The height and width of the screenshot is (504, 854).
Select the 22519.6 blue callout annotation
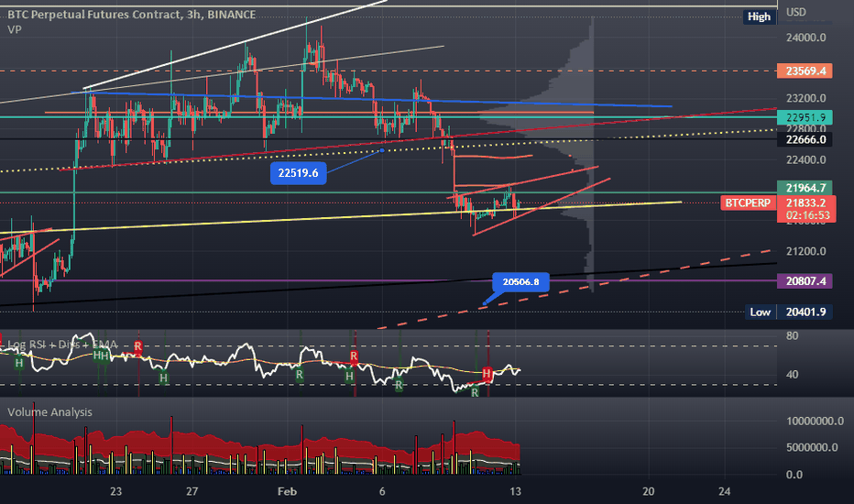coord(298,172)
